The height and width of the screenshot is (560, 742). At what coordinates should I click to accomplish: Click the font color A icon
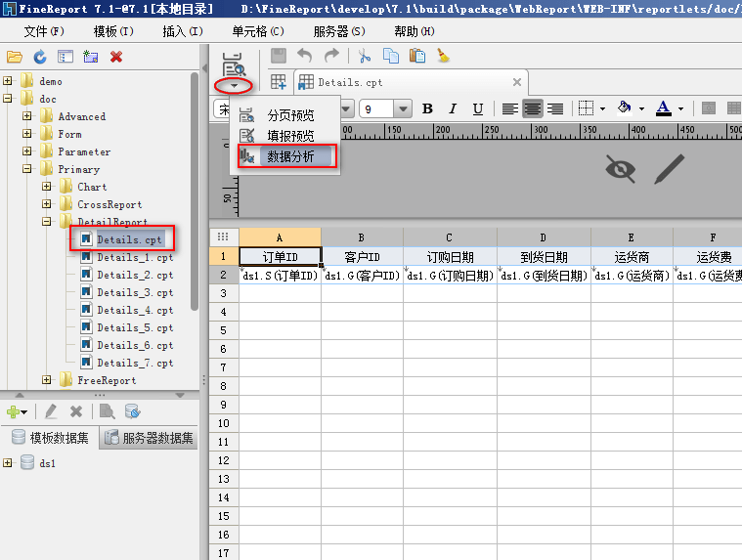pyautogui.click(x=664, y=108)
